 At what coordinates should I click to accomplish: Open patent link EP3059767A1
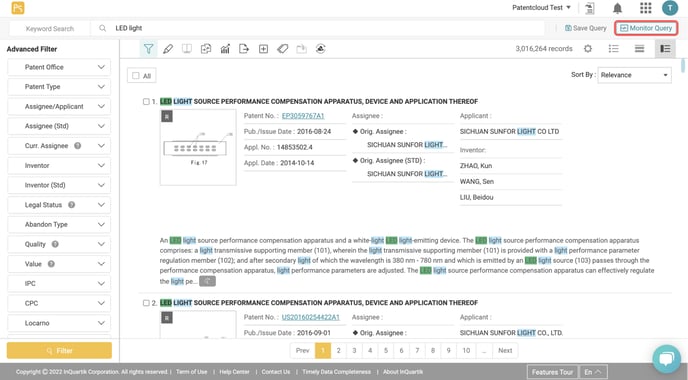(303, 116)
